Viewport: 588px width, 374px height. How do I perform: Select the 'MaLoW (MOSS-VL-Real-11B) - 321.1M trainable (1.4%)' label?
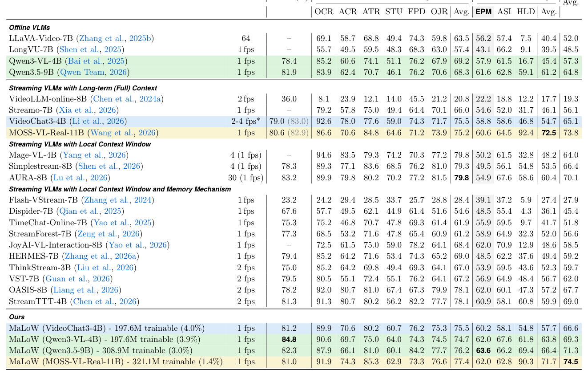pos(115,362)
